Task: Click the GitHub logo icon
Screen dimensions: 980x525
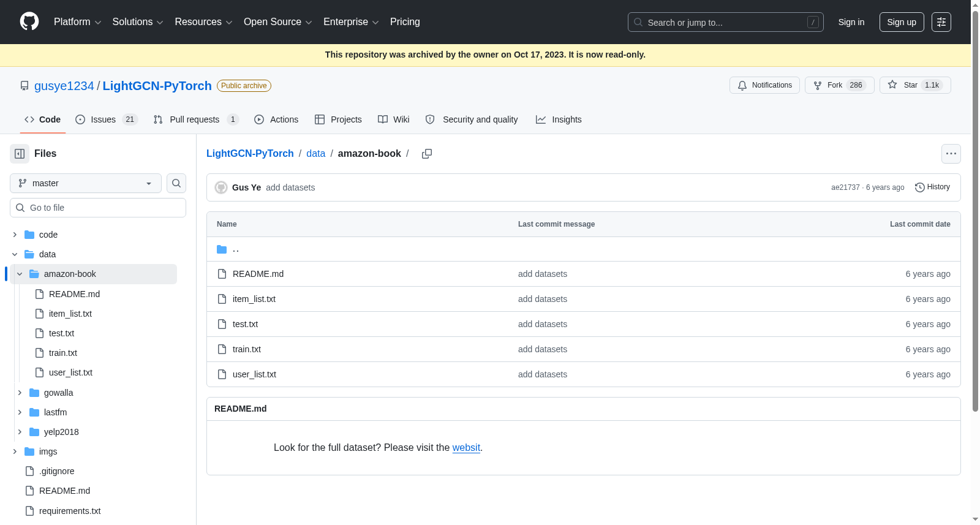Action: coord(29,21)
